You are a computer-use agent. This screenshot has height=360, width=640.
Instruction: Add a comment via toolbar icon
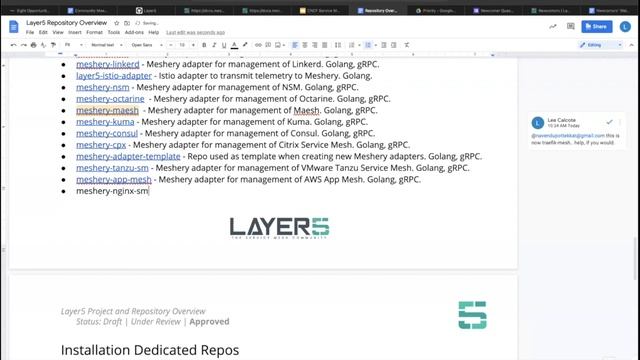click(268, 45)
